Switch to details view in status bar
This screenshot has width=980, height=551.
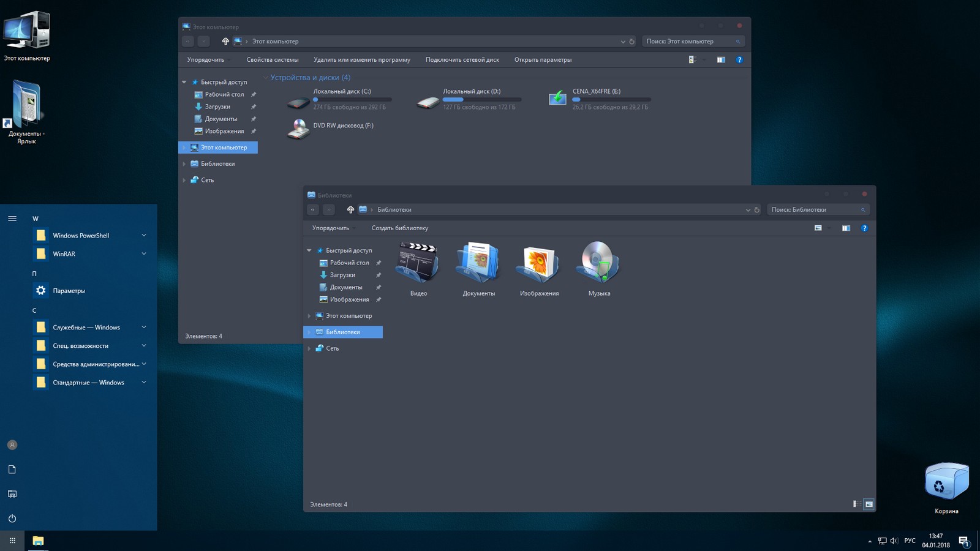click(856, 504)
